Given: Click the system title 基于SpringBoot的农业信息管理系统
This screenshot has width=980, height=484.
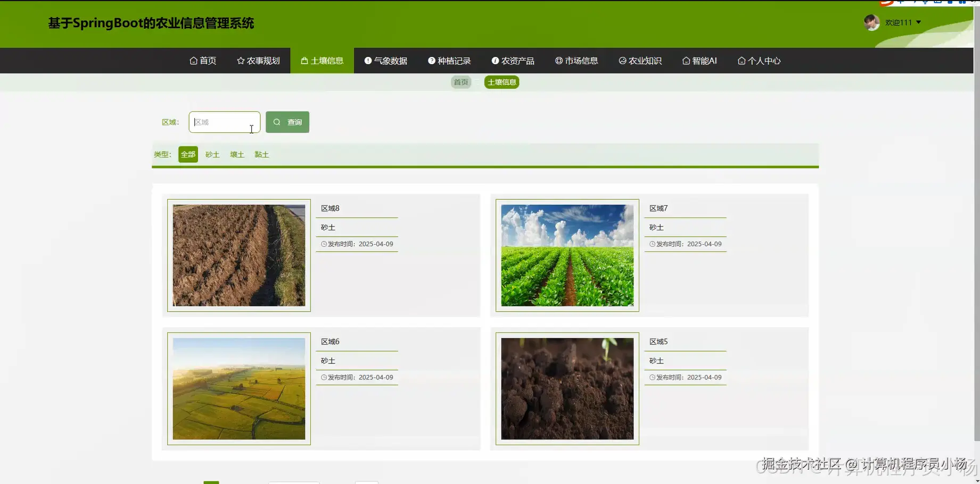Looking at the screenshot, I should pyautogui.click(x=151, y=23).
